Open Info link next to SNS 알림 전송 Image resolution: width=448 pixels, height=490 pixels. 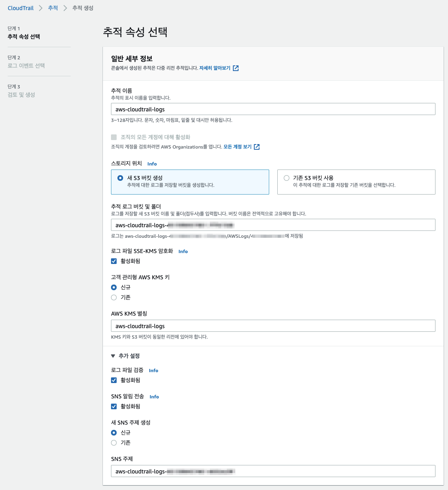154,397
